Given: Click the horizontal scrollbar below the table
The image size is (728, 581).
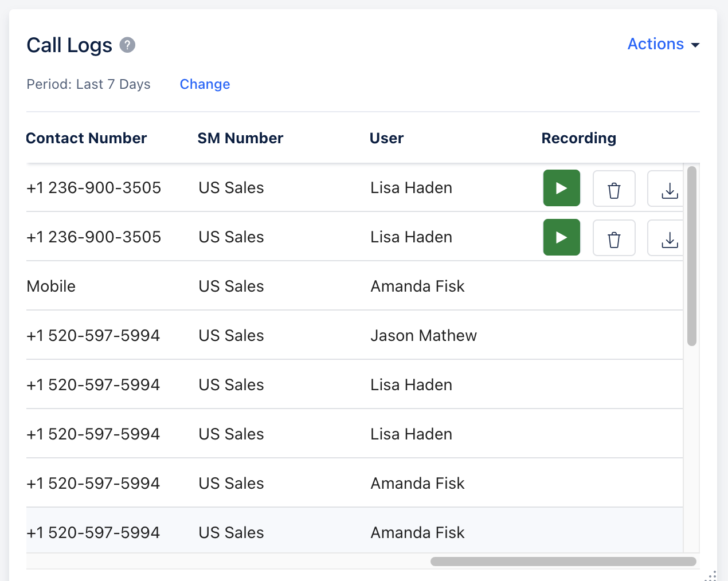Looking at the screenshot, I should click(563, 562).
